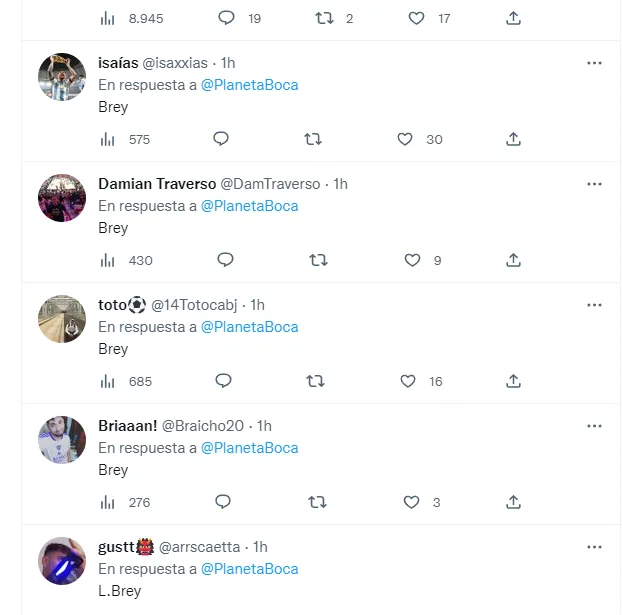Reply to toto's tweet
This screenshot has width=622, height=615.
[x=223, y=381]
